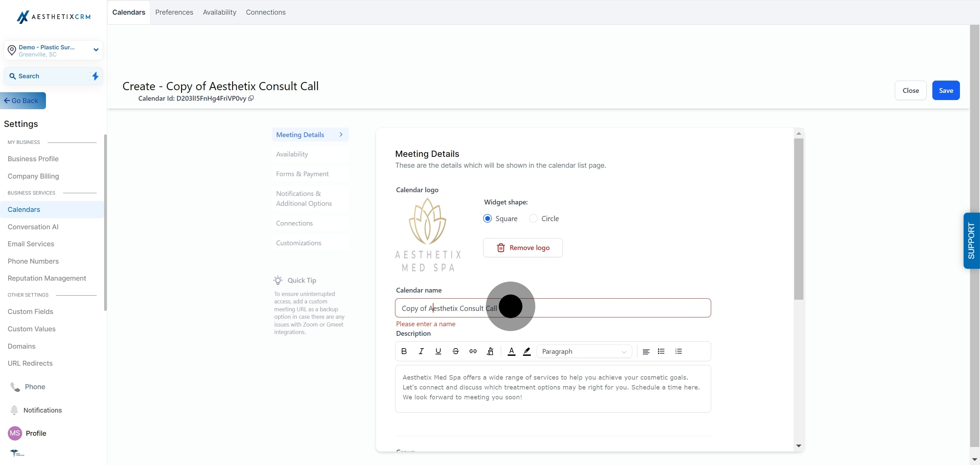Screen dimensions: 980x465
Task: Click the Save button
Action: (x=946, y=90)
